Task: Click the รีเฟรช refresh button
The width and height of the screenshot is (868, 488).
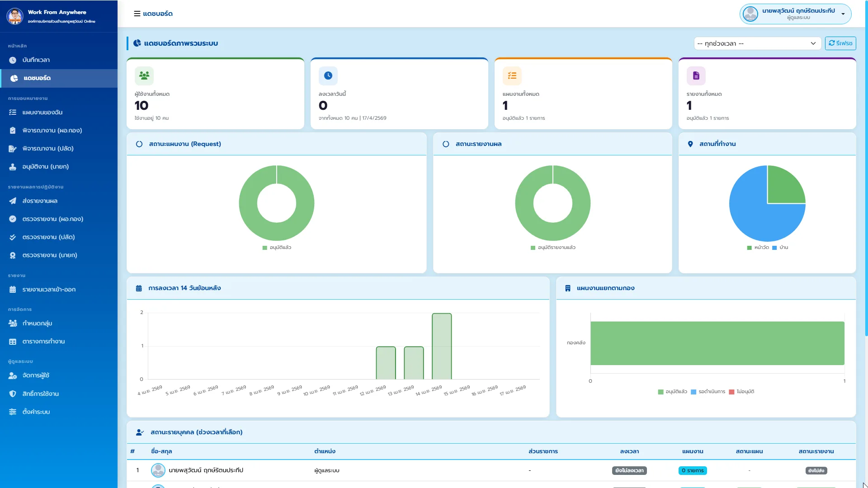Action: click(x=840, y=43)
